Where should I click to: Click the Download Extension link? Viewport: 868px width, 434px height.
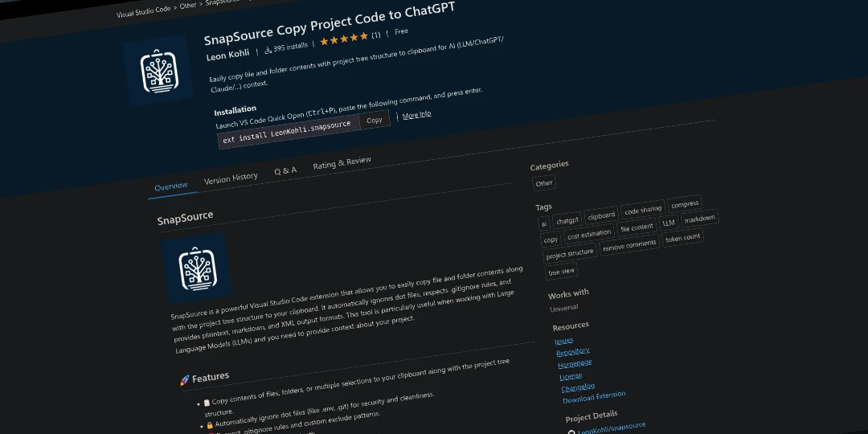click(594, 397)
